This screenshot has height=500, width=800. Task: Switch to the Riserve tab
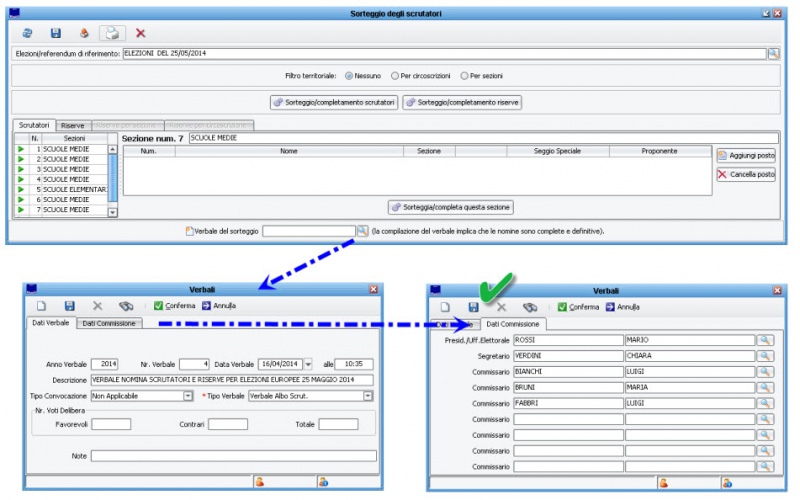point(73,126)
